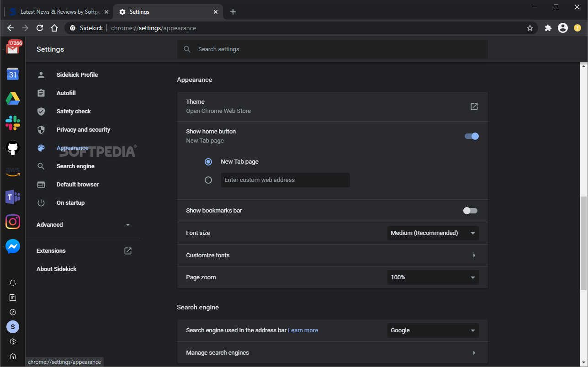The image size is (588, 367).
Task: Open the extensions puzzle icon
Action: pyautogui.click(x=548, y=28)
